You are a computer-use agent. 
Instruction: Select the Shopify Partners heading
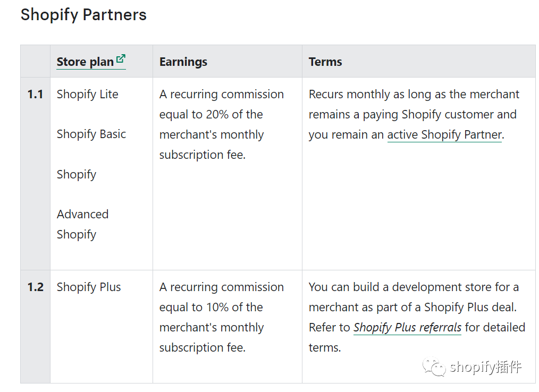coord(83,15)
